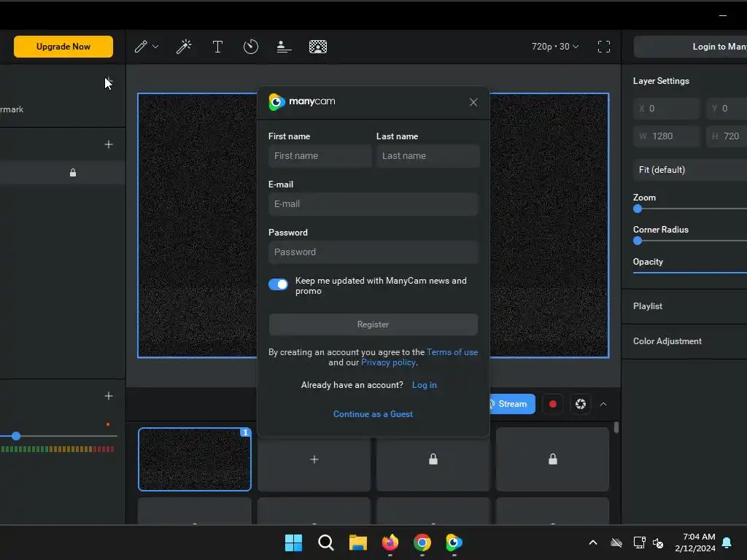Open the notification bell in system tray
The image size is (747, 560).
click(x=727, y=542)
